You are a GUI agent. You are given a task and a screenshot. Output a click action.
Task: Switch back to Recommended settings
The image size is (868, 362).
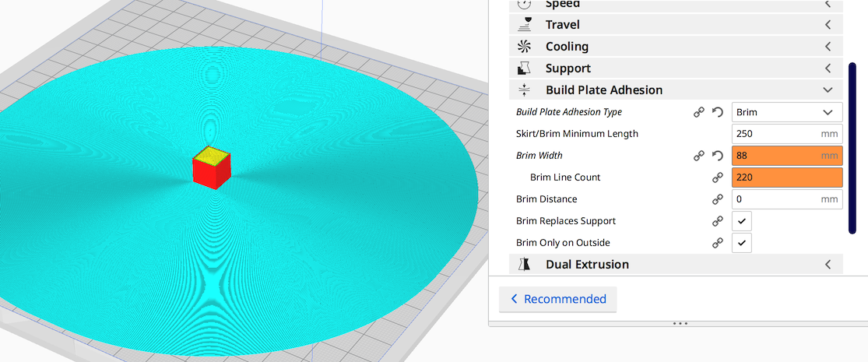[558, 299]
